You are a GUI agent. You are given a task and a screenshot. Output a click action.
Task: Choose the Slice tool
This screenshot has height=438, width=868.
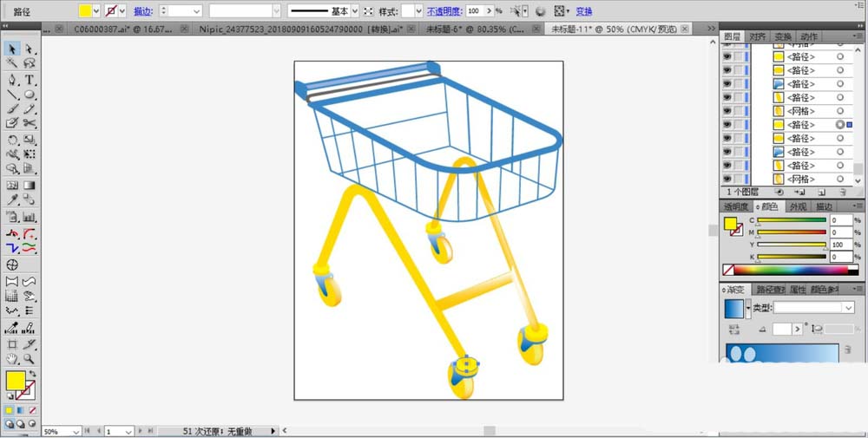[x=29, y=344]
